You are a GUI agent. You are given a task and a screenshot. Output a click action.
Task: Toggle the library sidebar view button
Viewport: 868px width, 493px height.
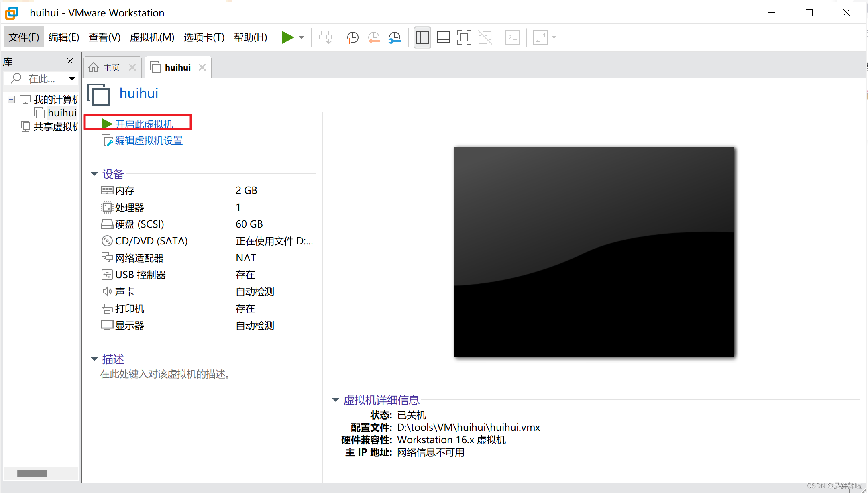[x=422, y=37]
